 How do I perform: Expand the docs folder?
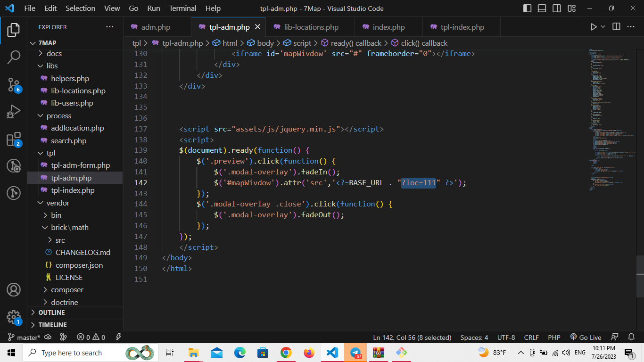[75, 54]
